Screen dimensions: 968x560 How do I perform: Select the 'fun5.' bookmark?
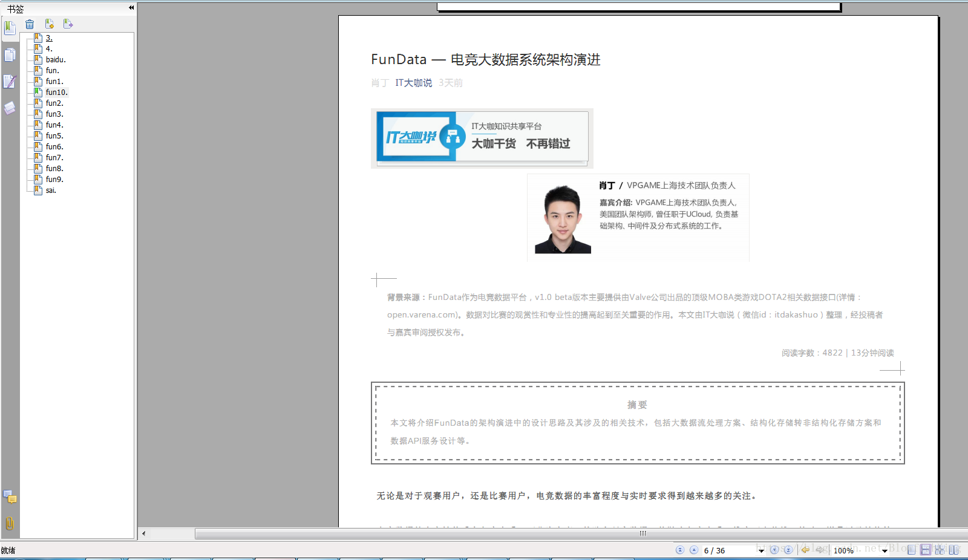54,136
